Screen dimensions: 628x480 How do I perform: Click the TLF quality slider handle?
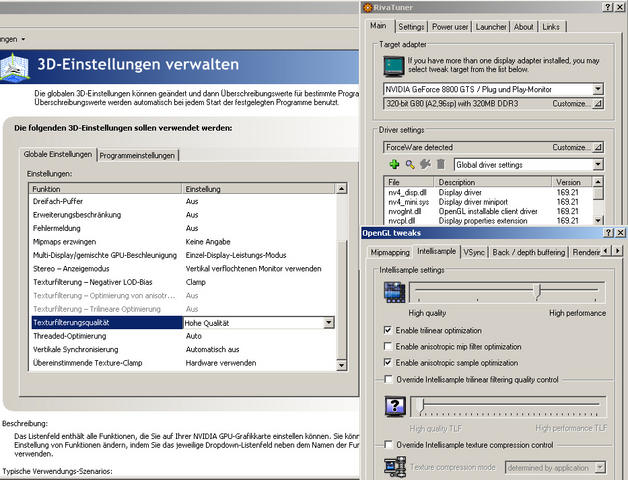click(x=421, y=406)
